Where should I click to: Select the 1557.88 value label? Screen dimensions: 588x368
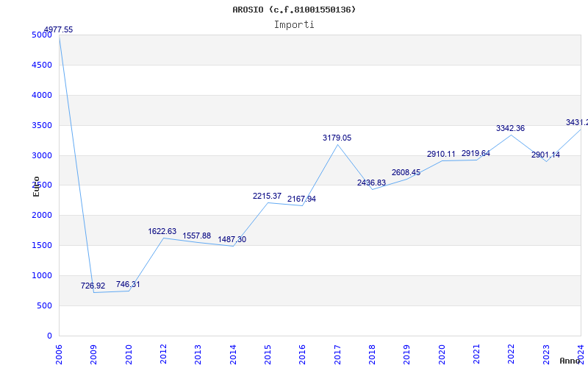[x=197, y=236]
